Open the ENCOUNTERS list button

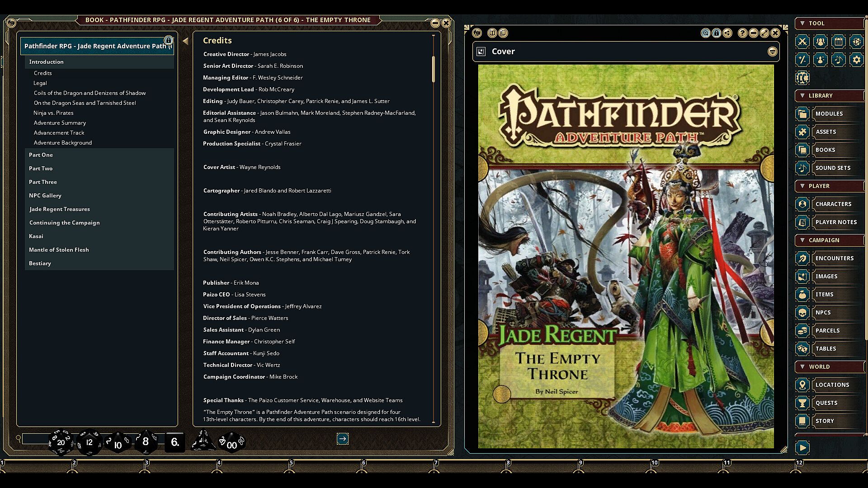pyautogui.click(x=839, y=258)
